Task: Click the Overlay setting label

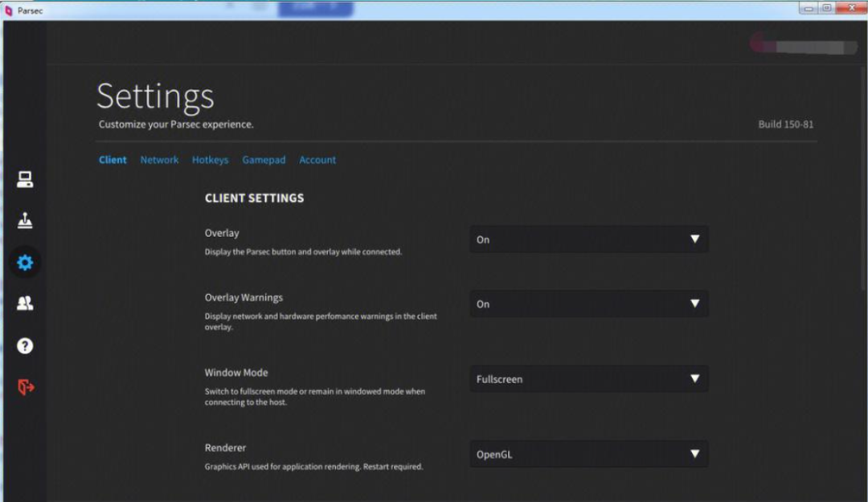Action: 222,233
